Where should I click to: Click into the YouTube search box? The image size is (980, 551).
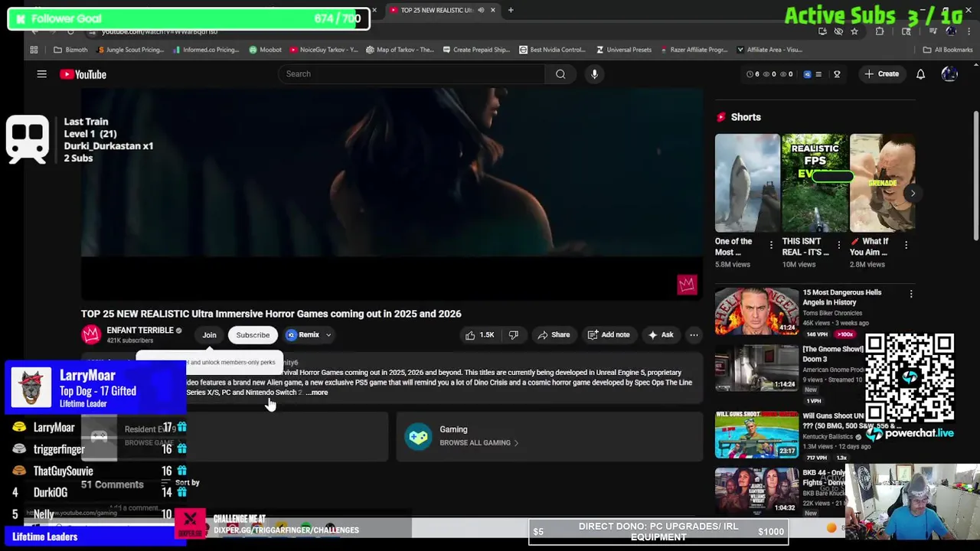411,74
